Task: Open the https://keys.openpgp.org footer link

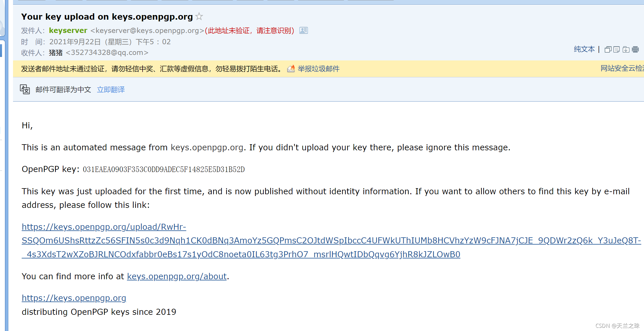Action: click(x=74, y=298)
